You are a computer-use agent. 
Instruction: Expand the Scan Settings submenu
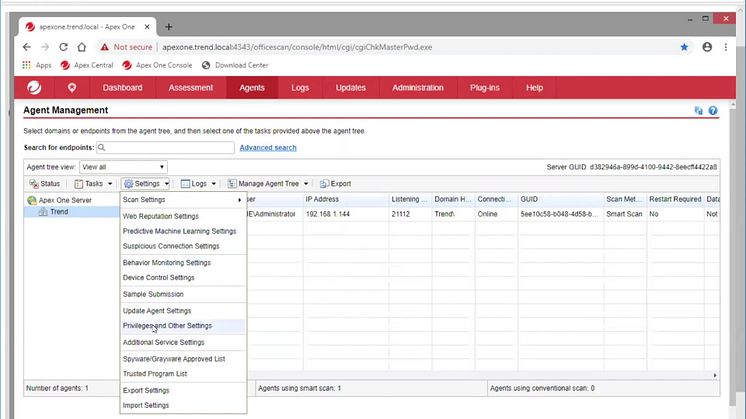[183, 200]
